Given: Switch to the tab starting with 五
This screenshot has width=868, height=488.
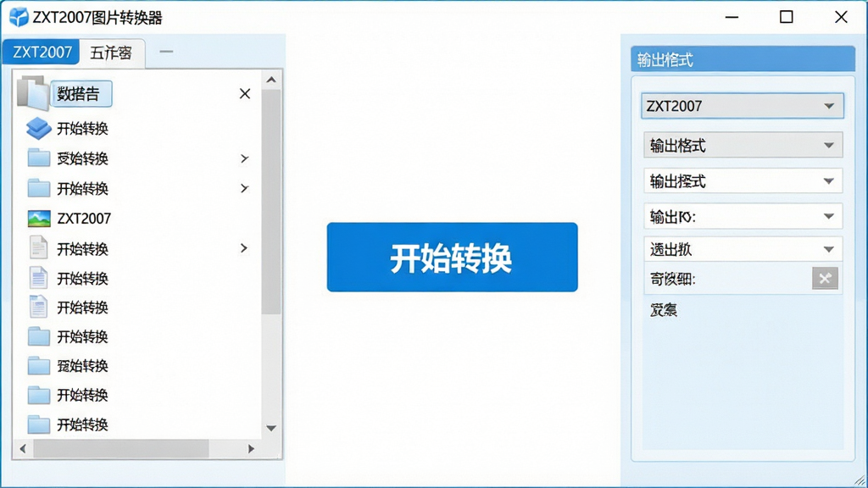Looking at the screenshot, I should coord(111,53).
